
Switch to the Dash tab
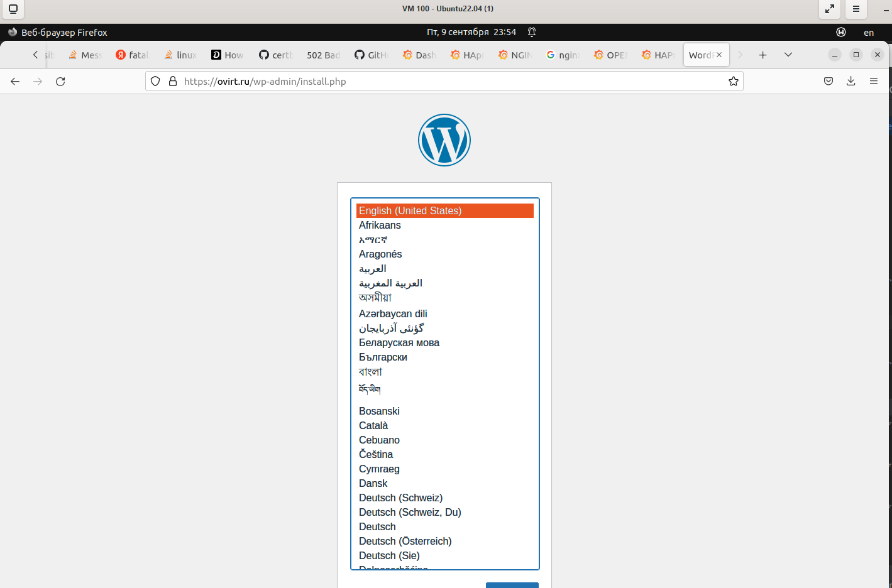coord(419,55)
